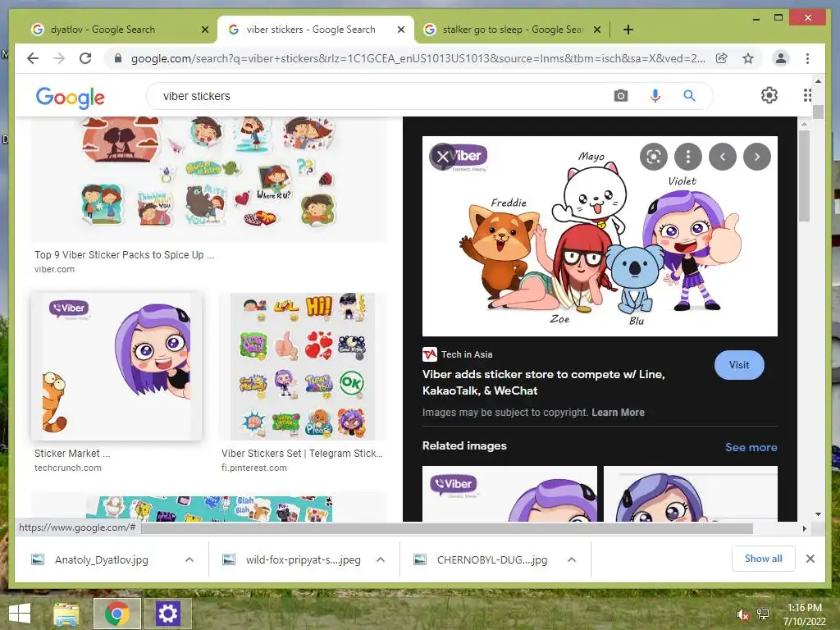Click the forward navigation arrow
This screenshot has height=630, width=840.
tap(59, 58)
